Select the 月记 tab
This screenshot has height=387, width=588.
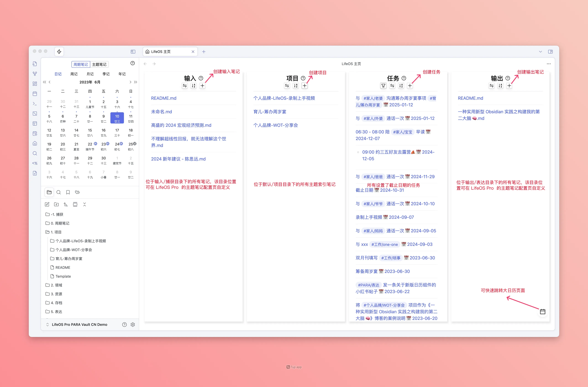(90, 74)
